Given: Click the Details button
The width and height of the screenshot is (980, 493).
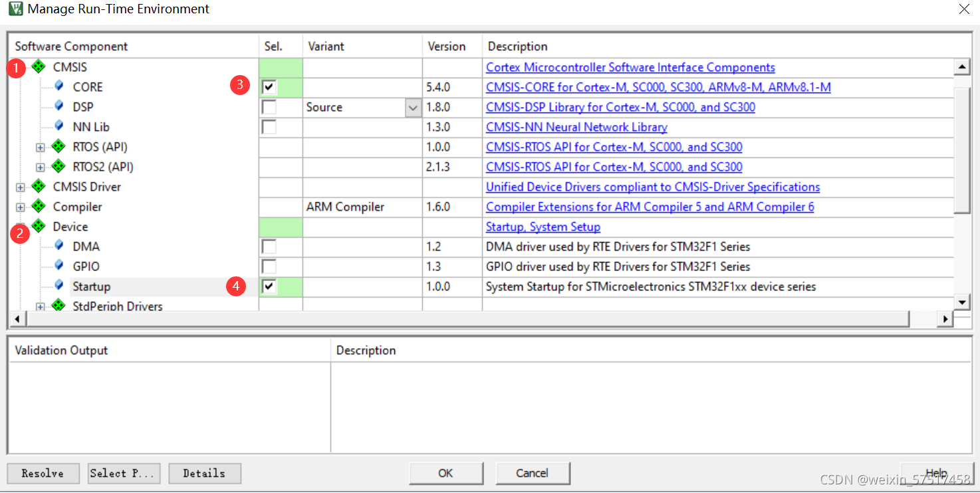Looking at the screenshot, I should 205,473.
